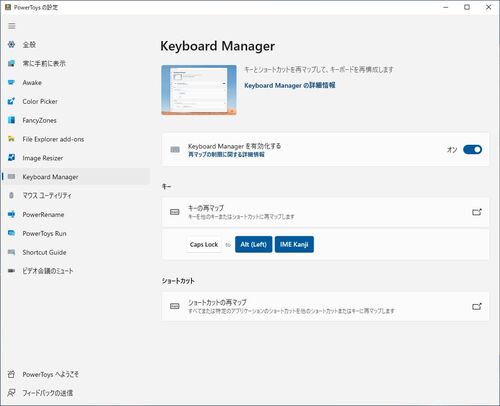500x406 pixels.
Task: Open PowerToys へようこそ at sidebar bottom
Action: click(x=76, y=374)
